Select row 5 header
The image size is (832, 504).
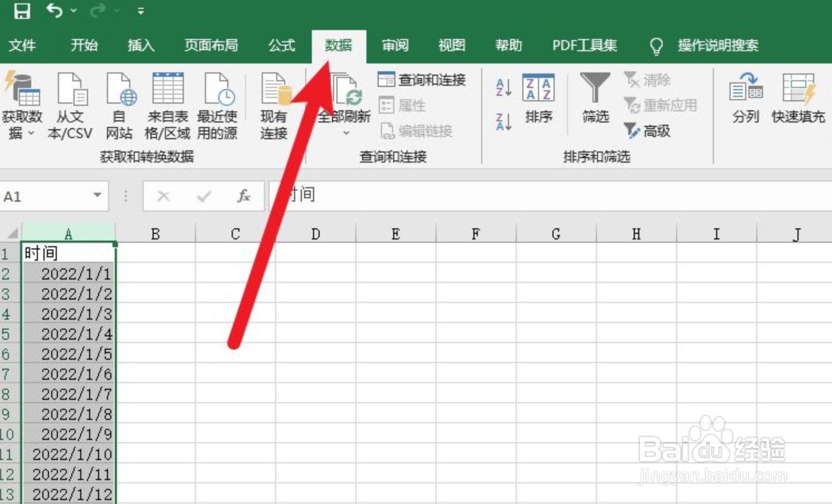click(x=10, y=334)
